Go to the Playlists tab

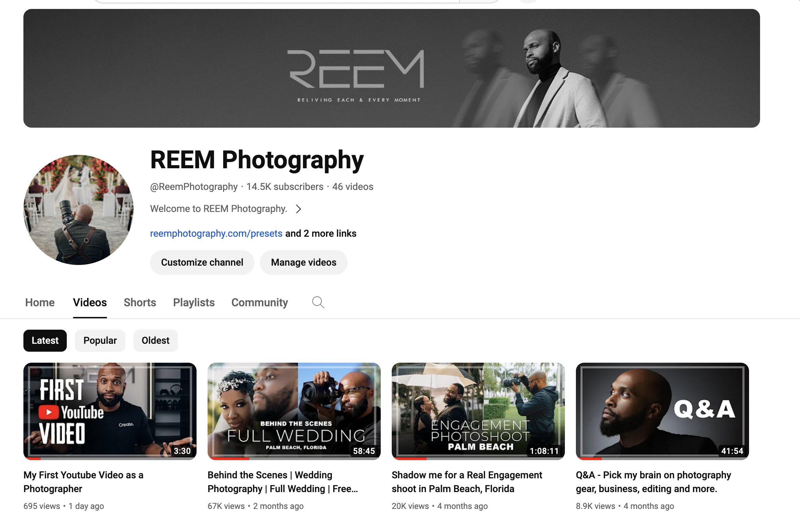(x=194, y=302)
